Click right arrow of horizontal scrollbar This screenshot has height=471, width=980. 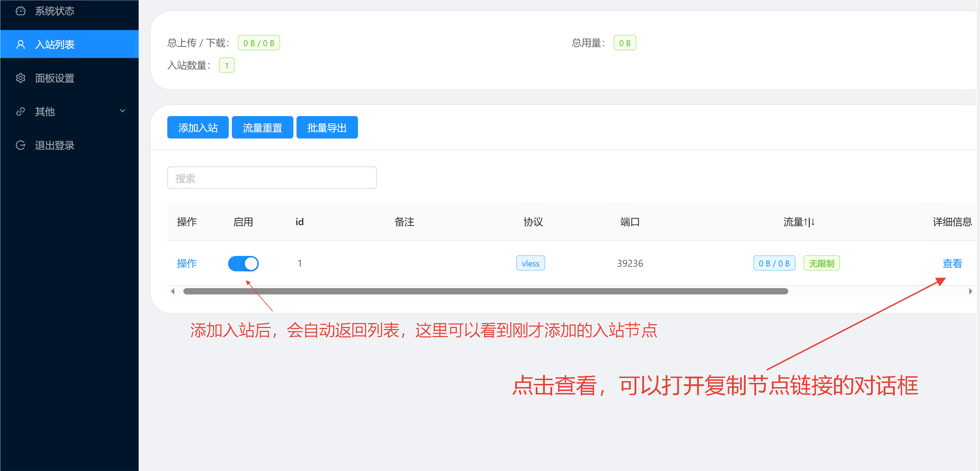tap(970, 291)
